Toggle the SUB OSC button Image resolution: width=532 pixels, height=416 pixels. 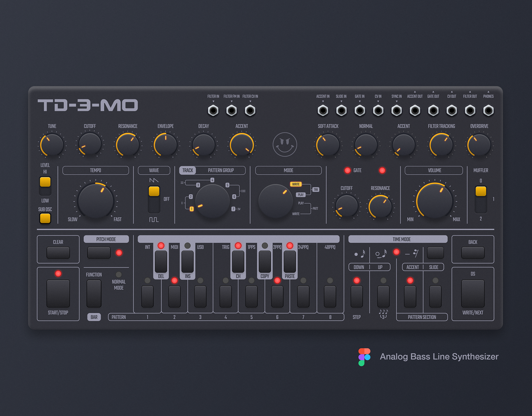pos(45,218)
